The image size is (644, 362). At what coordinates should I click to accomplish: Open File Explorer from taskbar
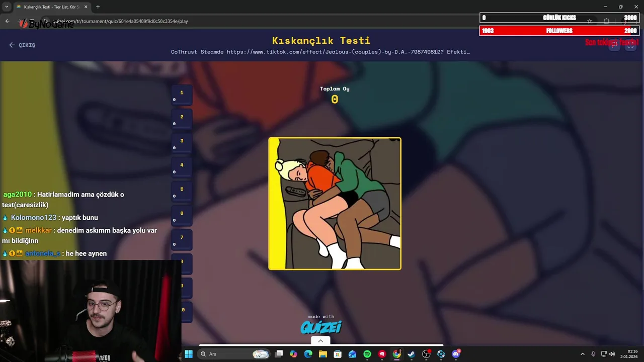(x=323, y=354)
